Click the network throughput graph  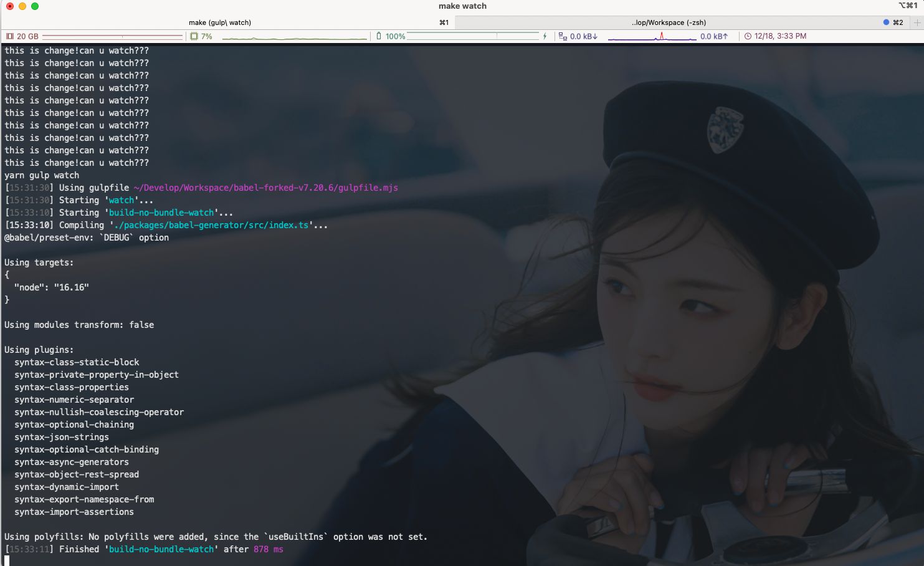click(652, 36)
